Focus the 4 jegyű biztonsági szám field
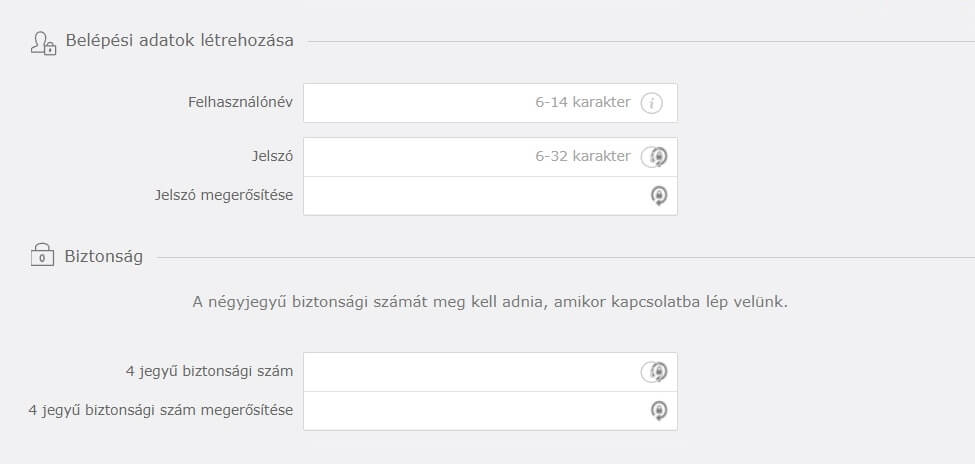Image resolution: width=975 pixels, height=465 pixels. [490, 372]
